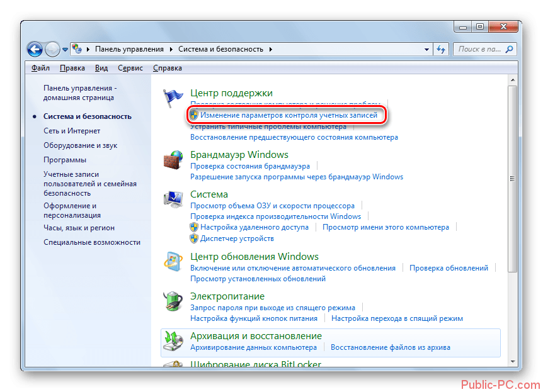Click the Action Center flag icon
543x392 pixels.
coord(173,98)
